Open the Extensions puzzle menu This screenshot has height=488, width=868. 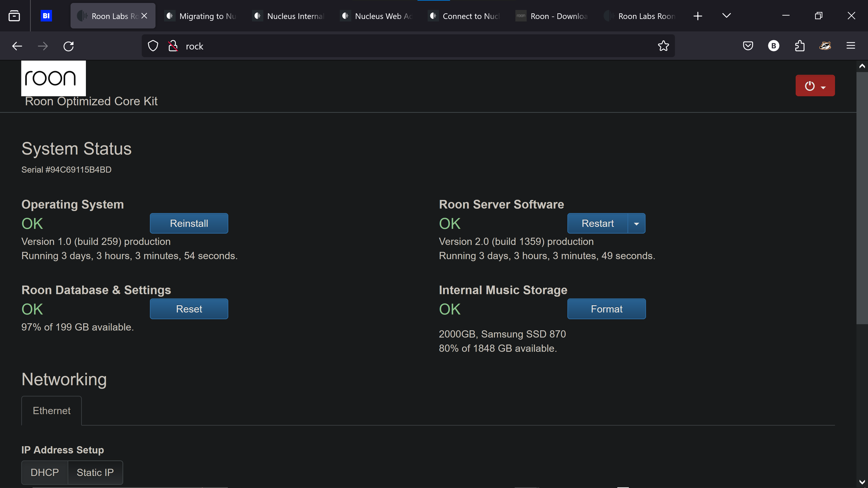800,46
